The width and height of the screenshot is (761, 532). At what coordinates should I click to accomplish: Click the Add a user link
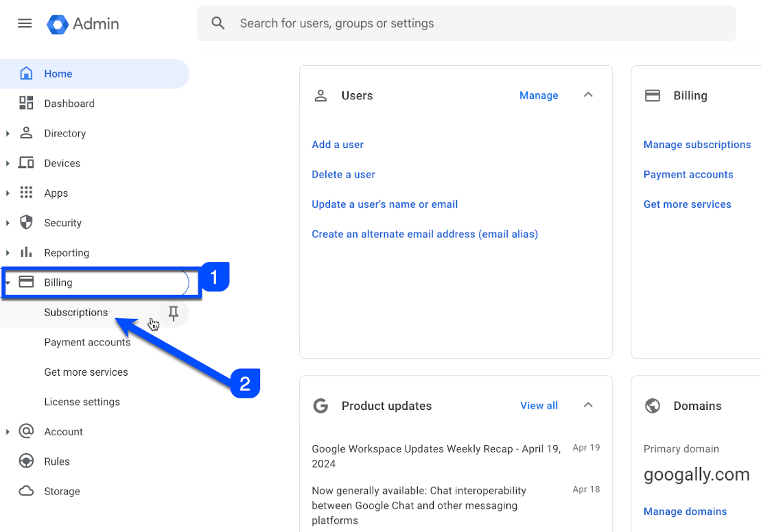(x=338, y=145)
